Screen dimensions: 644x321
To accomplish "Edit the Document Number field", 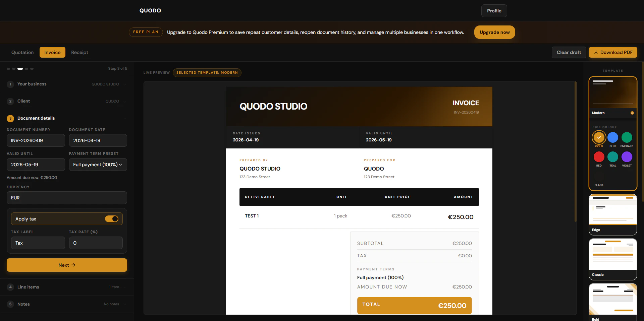I will tap(36, 140).
